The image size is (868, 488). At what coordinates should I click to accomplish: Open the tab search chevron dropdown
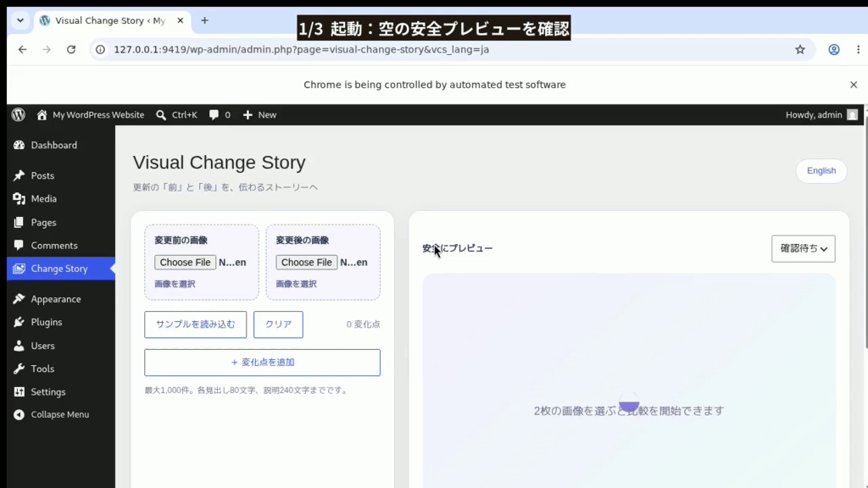coord(20,20)
